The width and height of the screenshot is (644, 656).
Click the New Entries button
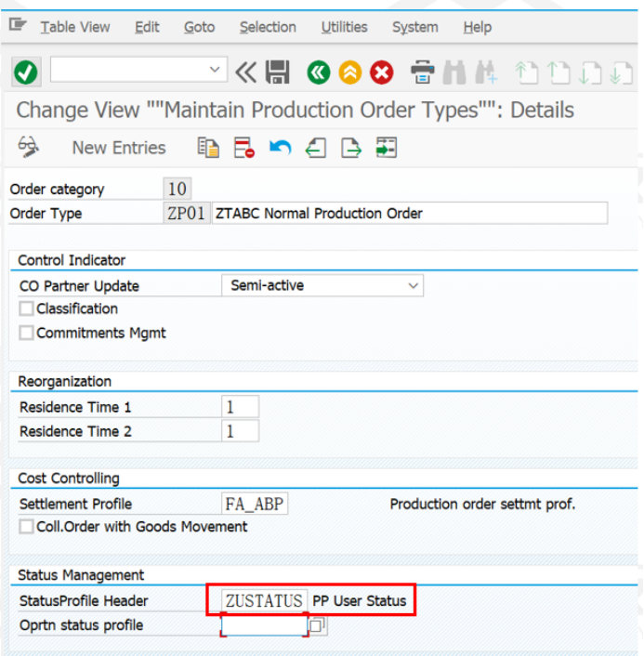click(119, 148)
